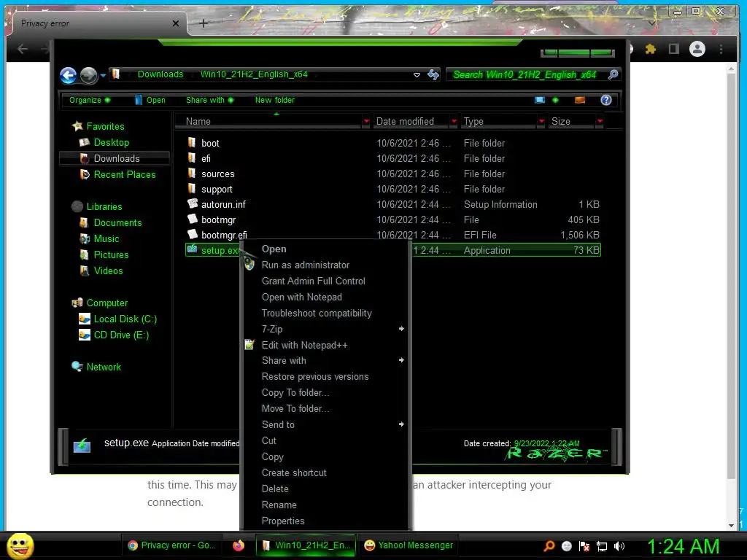Click the boot folder icon
The width and height of the screenshot is (747, 560).
pos(192,142)
